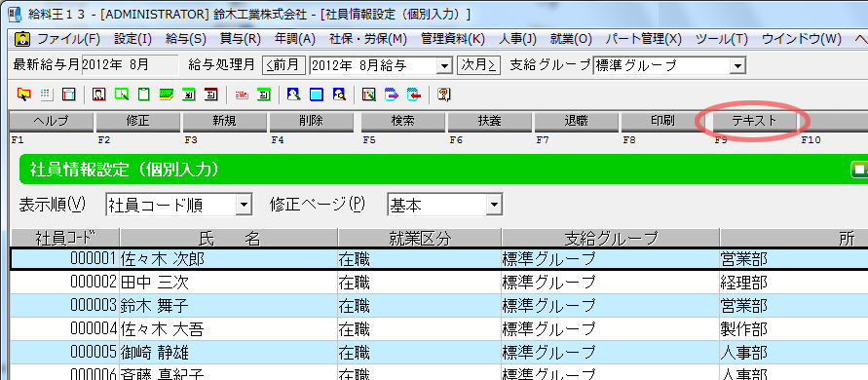The image size is (868, 380).
Task: Open the ツール(T) menu
Action: 721,39
